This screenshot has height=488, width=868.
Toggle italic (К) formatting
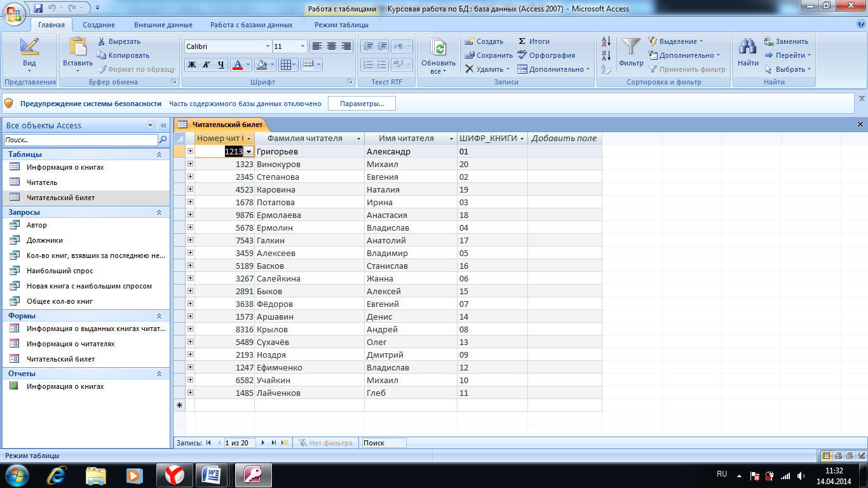click(x=206, y=64)
